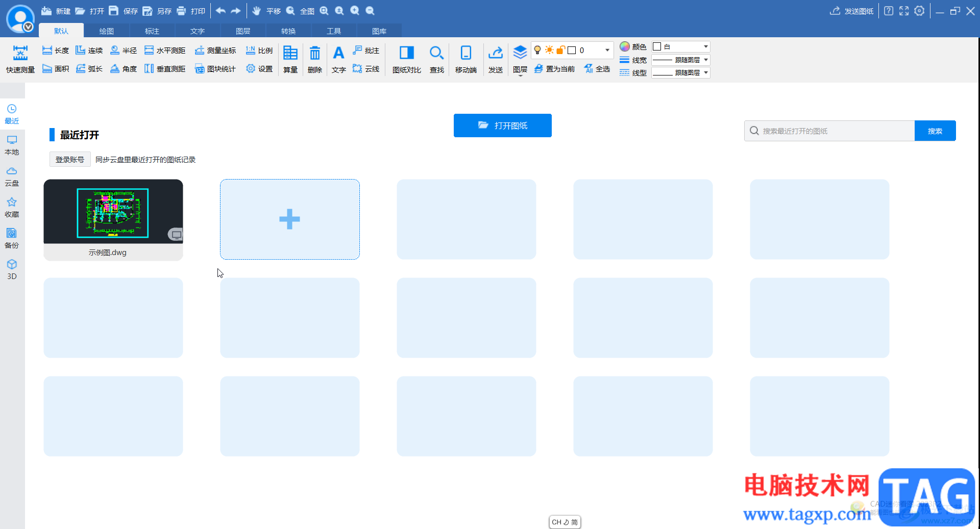The height and width of the screenshot is (529, 980).
Task: Select the 云线 revision cloud tool
Action: [365, 69]
